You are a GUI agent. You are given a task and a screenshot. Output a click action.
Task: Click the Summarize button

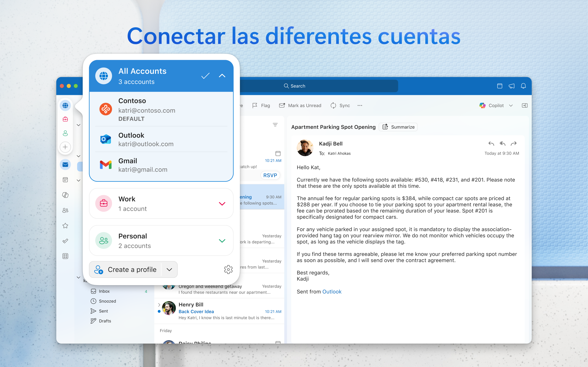(x=398, y=127)
